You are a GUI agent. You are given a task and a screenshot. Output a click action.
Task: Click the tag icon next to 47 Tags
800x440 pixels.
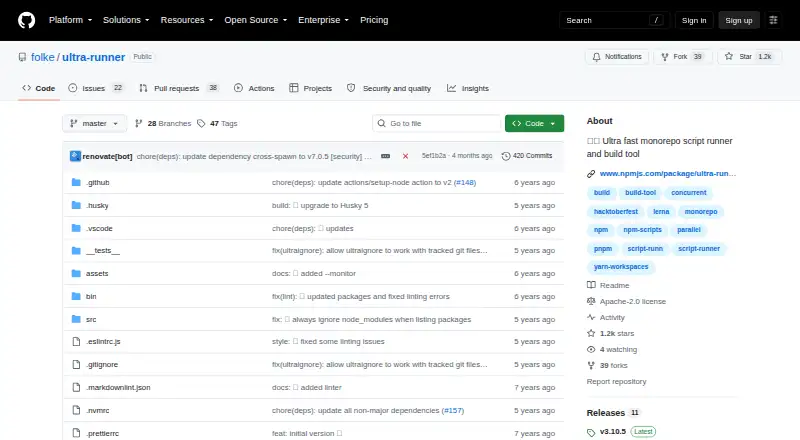click(x=201, y=124)
